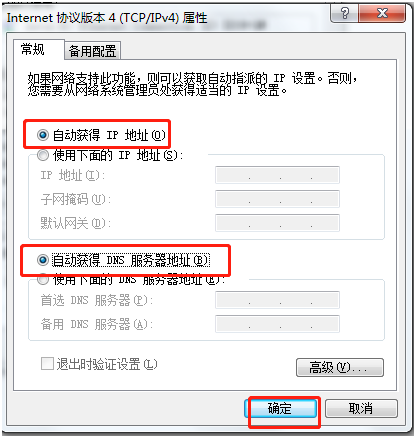Enable 退出时验证设置 checkbox
The width and height of the screenshot is (416, 438).
pyautogui.click(x=47, y=364)
